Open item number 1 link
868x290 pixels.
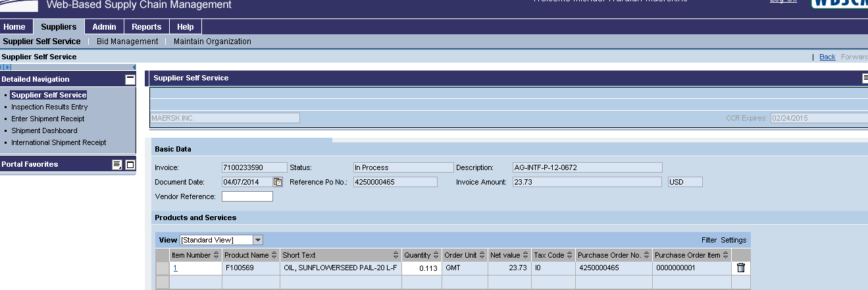(175, 268)
